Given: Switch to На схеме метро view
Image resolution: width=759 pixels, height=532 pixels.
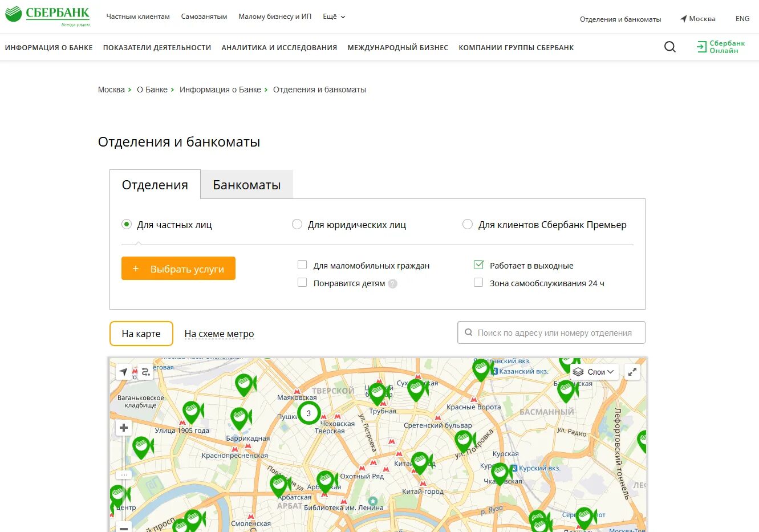Looking at the screenshot, I should pos(219,334).
